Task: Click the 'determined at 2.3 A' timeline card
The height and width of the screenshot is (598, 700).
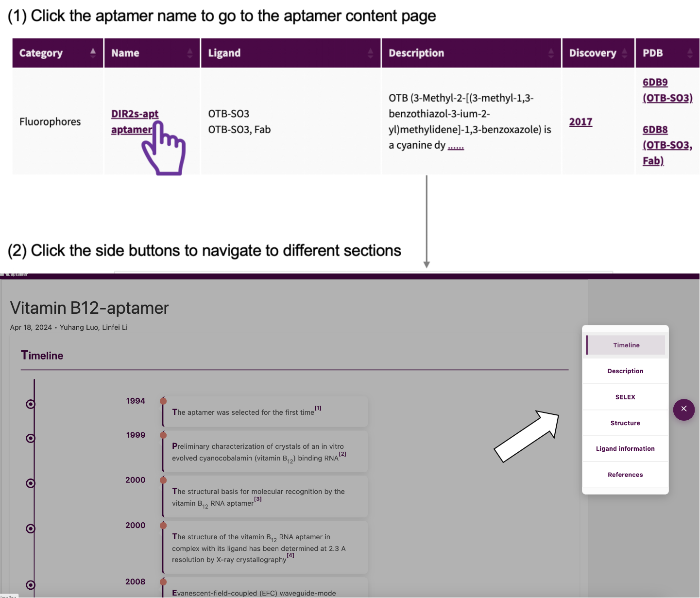Action: point(265,547)
